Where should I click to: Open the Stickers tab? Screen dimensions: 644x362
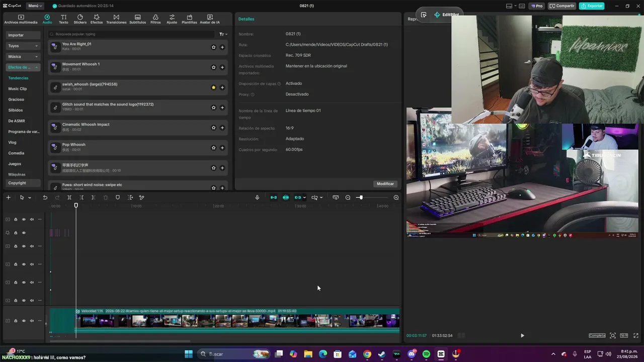coord(80,19)
